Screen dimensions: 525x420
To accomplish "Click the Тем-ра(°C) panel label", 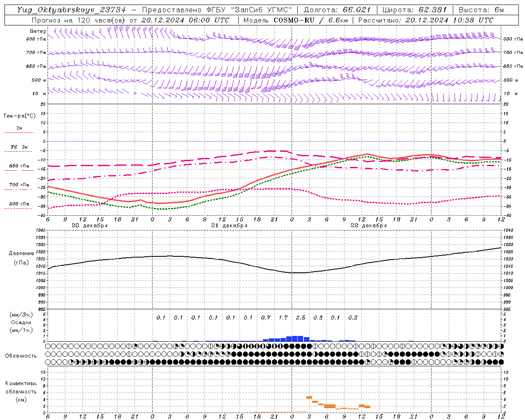I will pos(19,116).
